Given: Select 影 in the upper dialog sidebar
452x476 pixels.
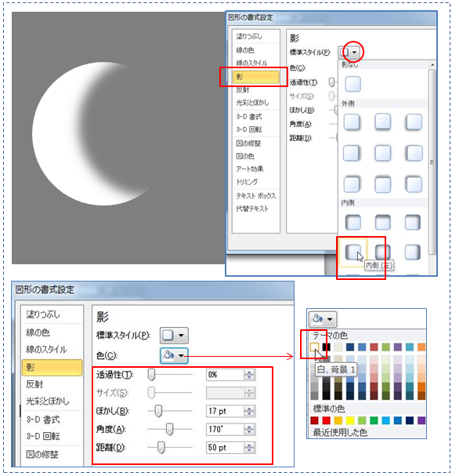Looking at the screenshot, I should (256, 77).
